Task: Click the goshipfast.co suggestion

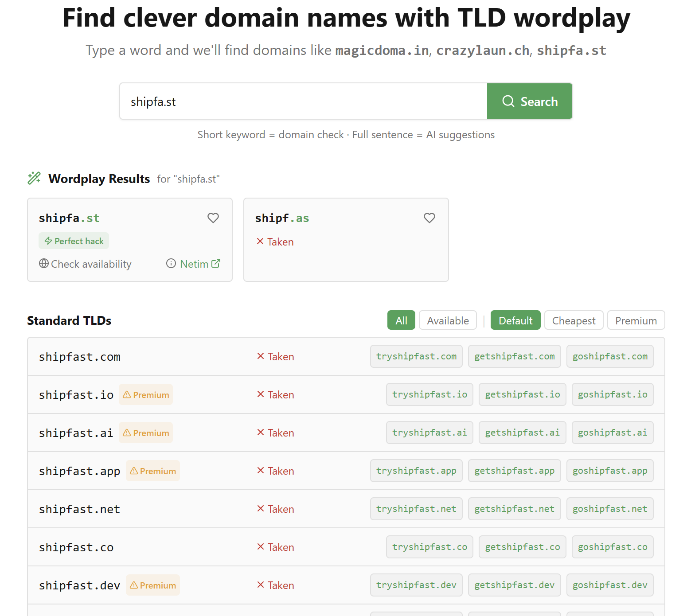Action: pyautogui.click(x=613, y=547)
